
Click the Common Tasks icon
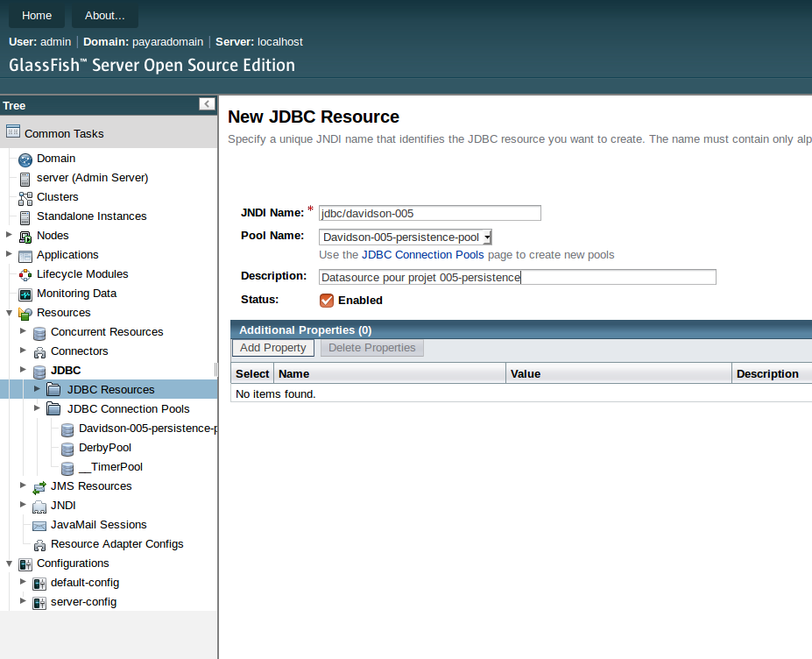[13, 131]
